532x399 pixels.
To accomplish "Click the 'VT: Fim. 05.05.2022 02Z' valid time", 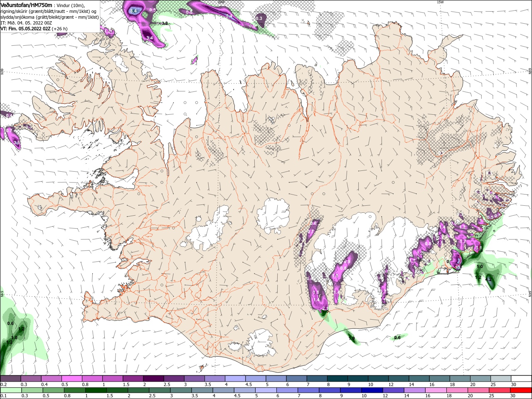I will (x=25, y=29).
